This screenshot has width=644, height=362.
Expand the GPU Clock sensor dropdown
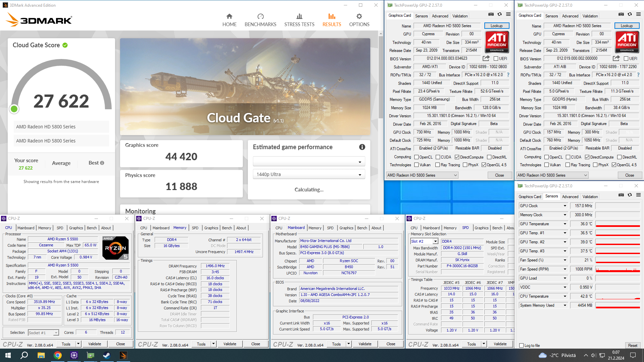click(x=565, y=206)
